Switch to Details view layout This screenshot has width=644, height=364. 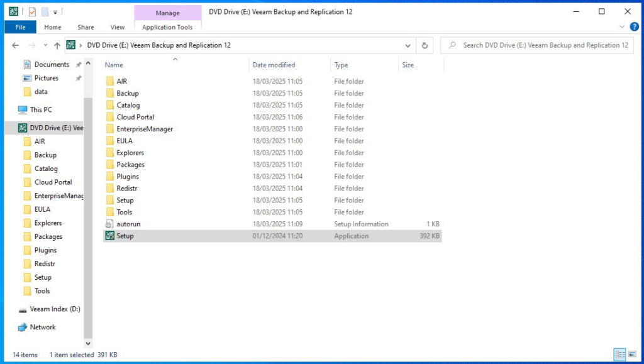coord(619,355)
